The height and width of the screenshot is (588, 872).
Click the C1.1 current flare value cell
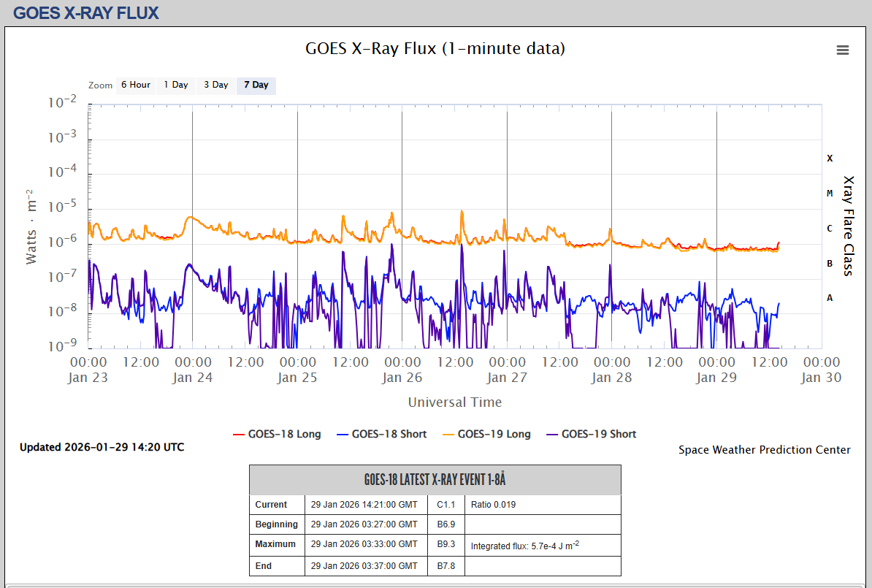445,505
